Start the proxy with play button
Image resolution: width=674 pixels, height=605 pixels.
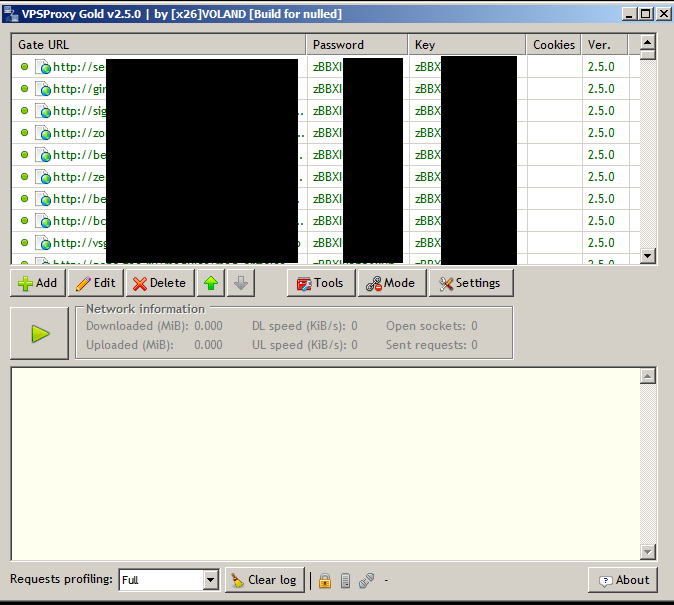pyautogui.click(x=40, y=333)
